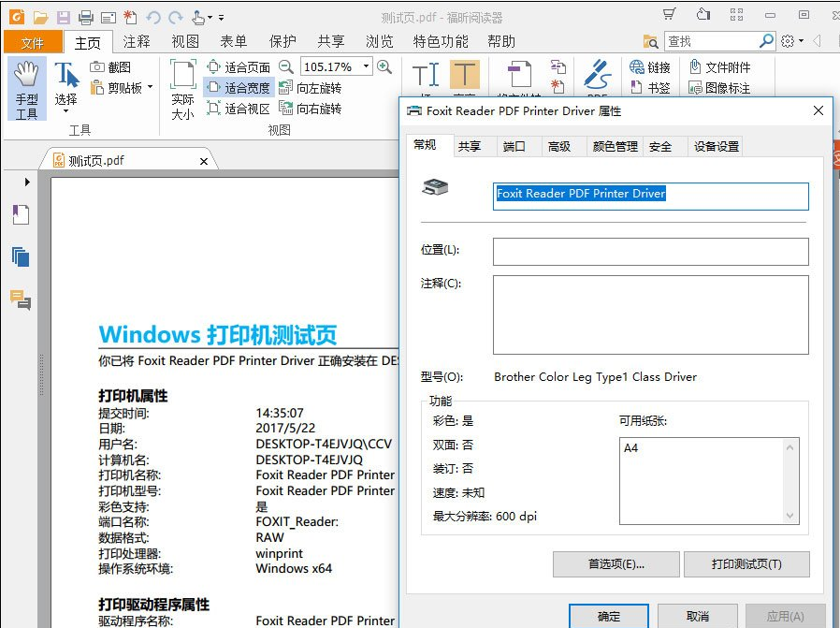Screen dimensions: 840x628
Task: Click the 确定 button
Action: pos(609,616)
